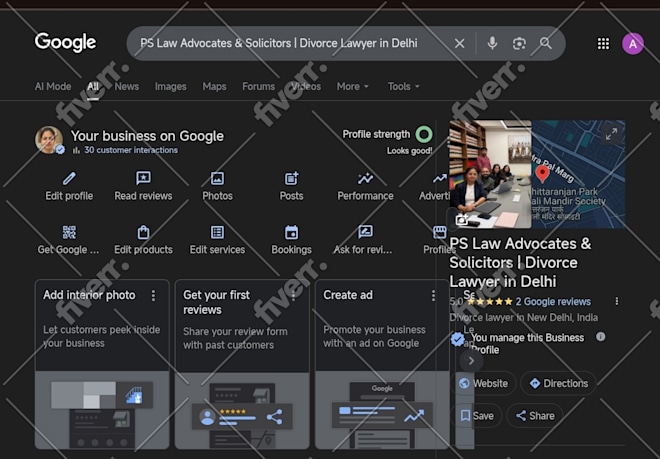
Task: Open the Add interior photo card
Action: click(102, 364)
